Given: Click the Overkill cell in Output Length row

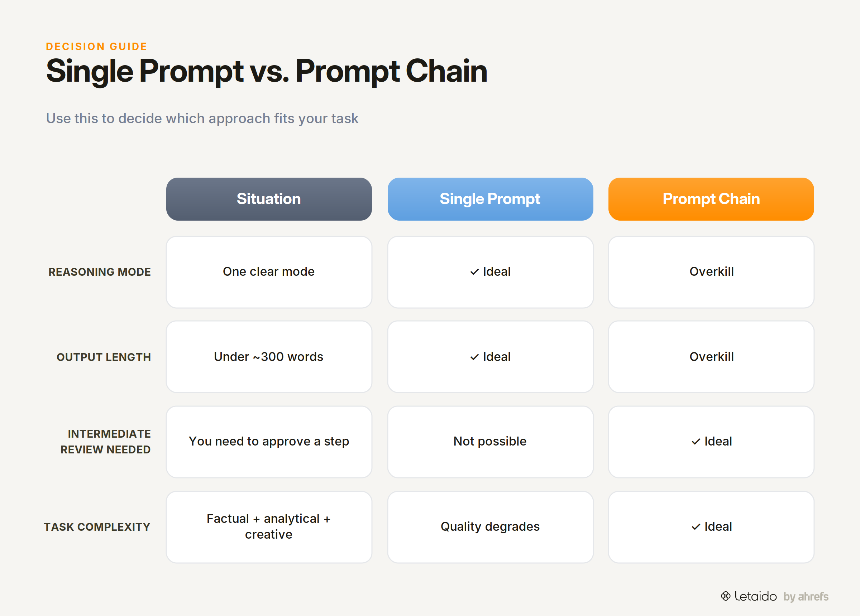Looking at the screenshot, I should coord(711,357).
